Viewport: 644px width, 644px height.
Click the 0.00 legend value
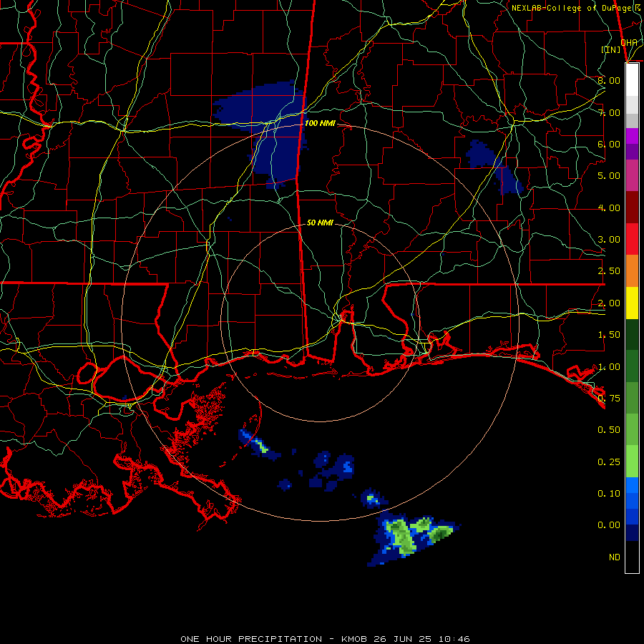[x=609, y=525]
